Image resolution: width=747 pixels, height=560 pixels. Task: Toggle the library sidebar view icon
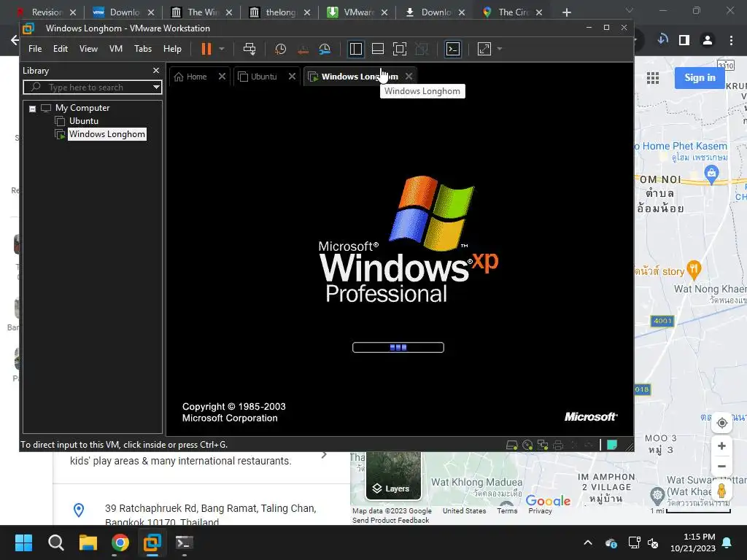coord(356,49)
